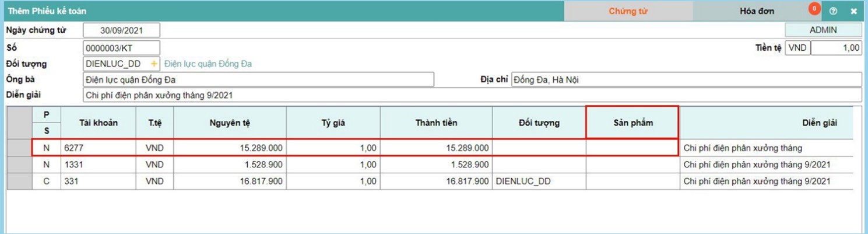Click the Ngày chứng từ date field

(121, 30)
